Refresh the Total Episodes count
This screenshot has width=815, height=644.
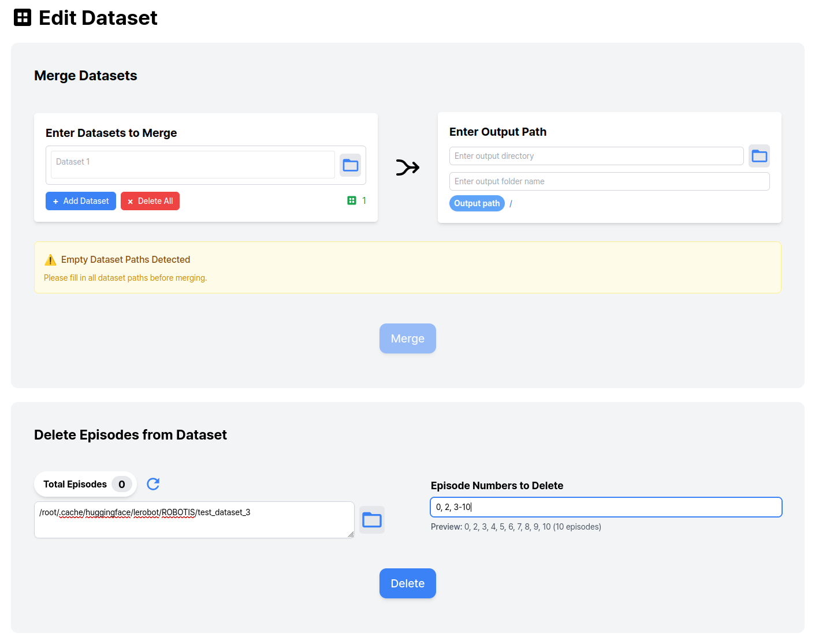pyautogui.click(x=152, y=484)
